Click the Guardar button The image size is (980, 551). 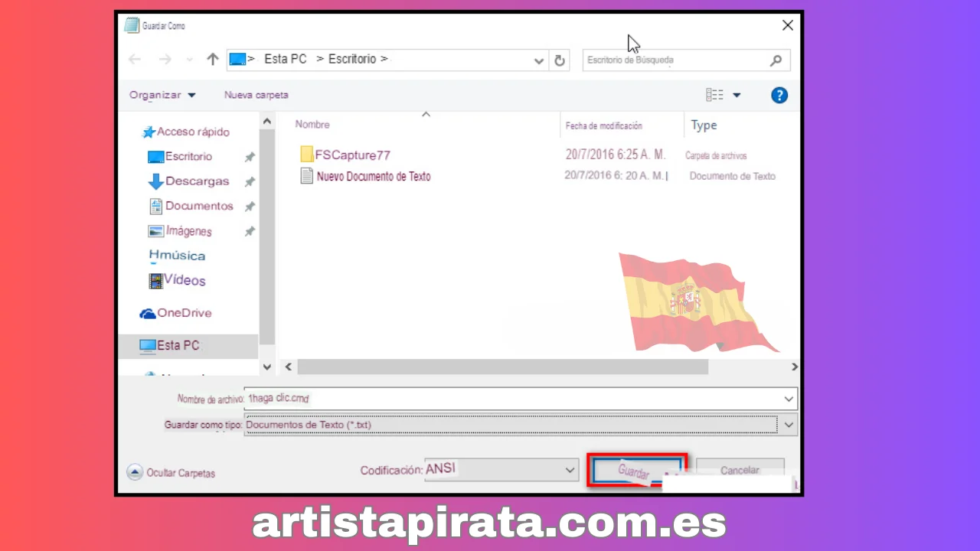click(x=637, y=471)
